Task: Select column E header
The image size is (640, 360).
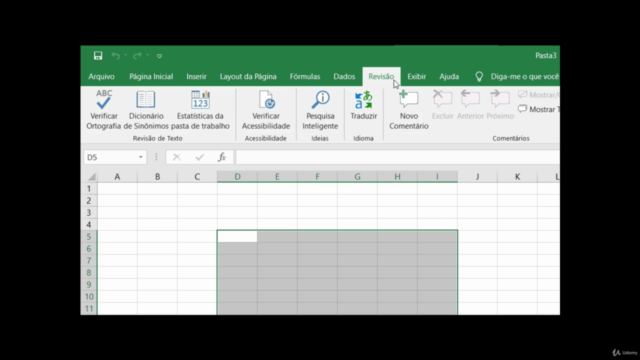Action: point(277,177)
